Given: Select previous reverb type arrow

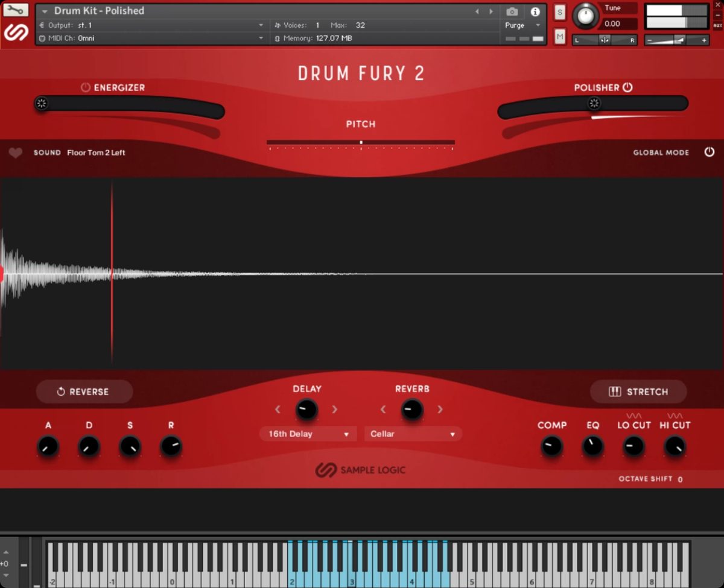Looking at the screenshot, I should [x=384, y=409].
